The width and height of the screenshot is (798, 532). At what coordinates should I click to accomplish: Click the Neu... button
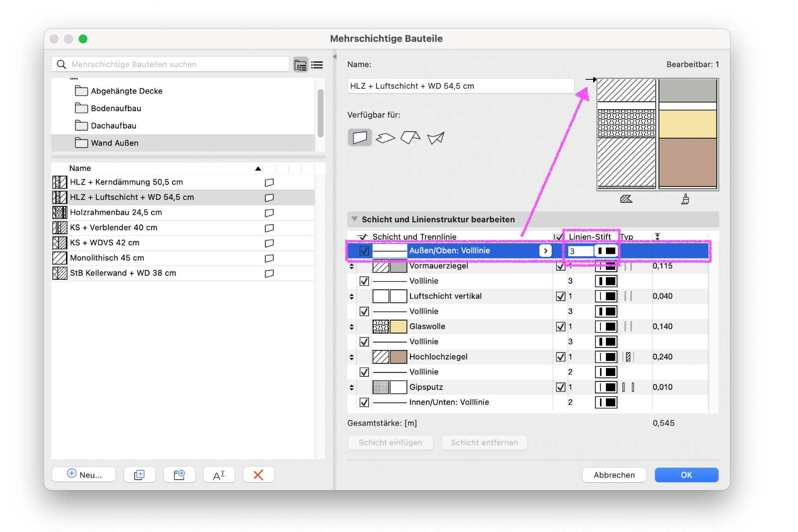84,475
